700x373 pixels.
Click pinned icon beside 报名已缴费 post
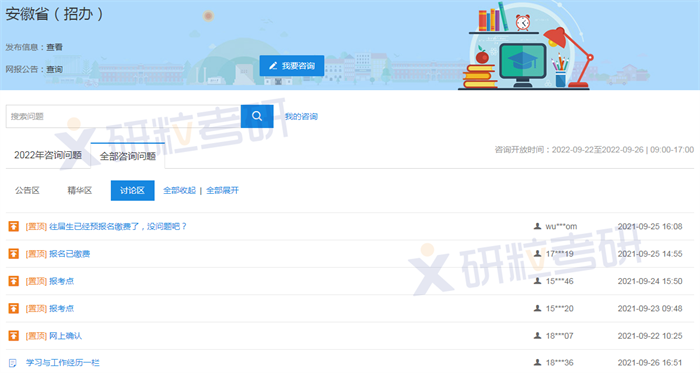[14, 253]
